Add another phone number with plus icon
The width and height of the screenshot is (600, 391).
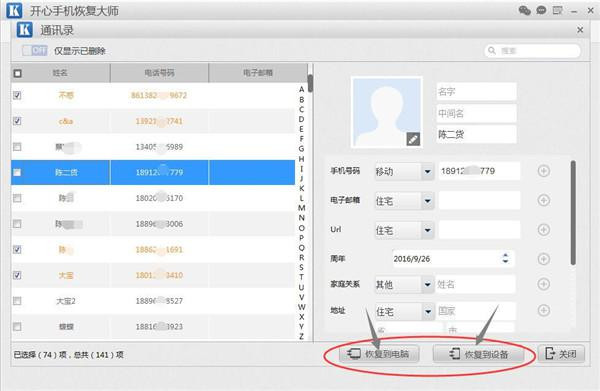(x=544, y=171)
